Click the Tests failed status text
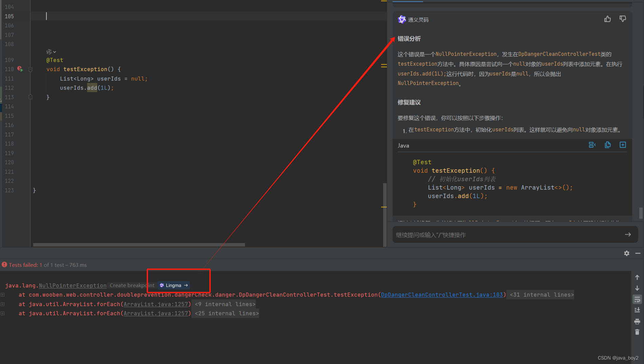The height and width of the screenshot is (364, 644). (47, 265)
